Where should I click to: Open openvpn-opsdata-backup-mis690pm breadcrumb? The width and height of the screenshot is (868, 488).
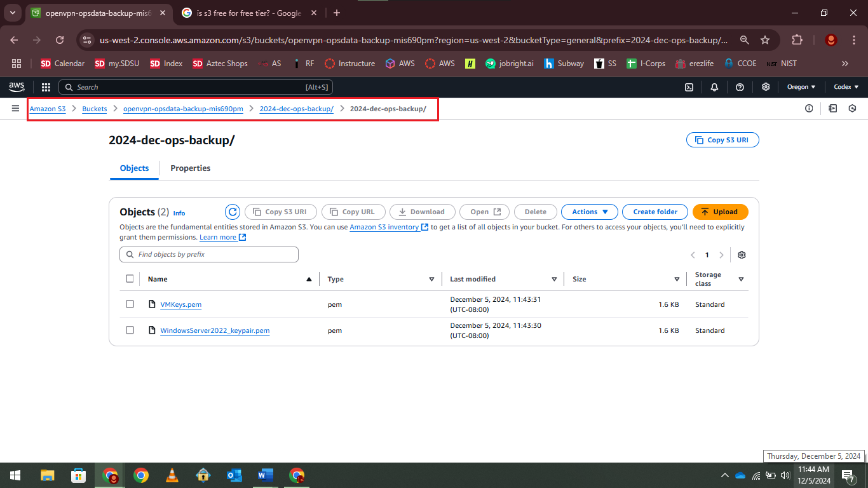click(x=183, y=109)
